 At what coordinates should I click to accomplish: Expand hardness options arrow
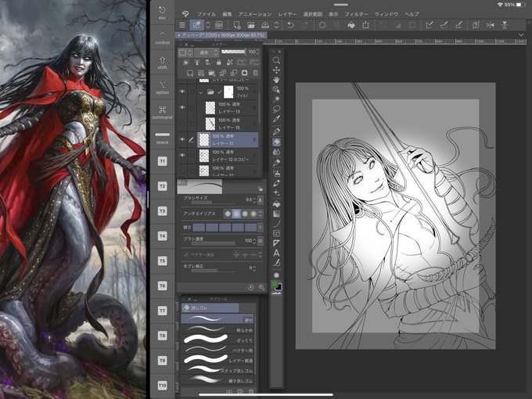(x=261, y=227)
